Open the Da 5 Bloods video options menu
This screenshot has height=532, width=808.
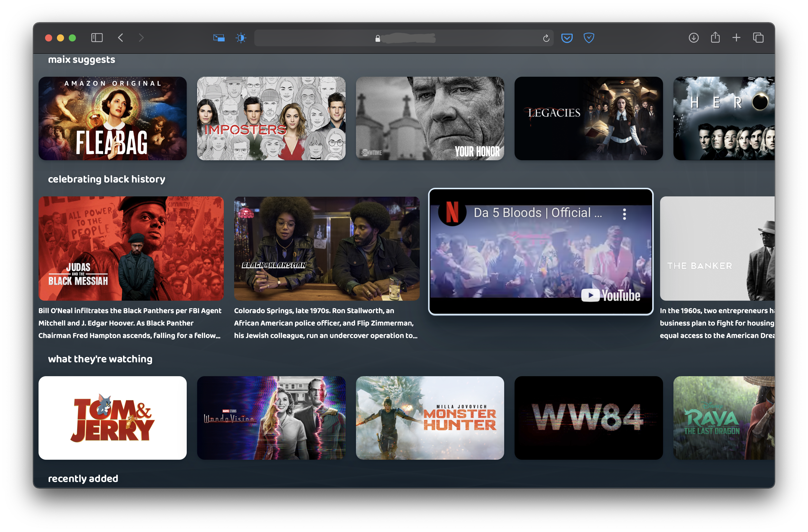(624, 214)
